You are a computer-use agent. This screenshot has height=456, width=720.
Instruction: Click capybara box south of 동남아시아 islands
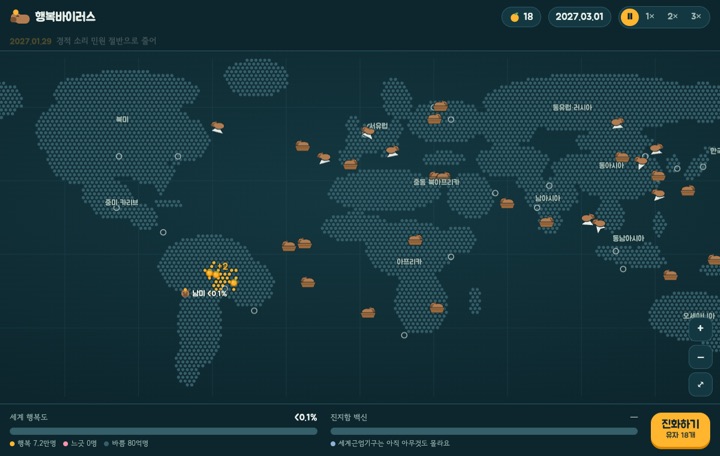[670, 275]
